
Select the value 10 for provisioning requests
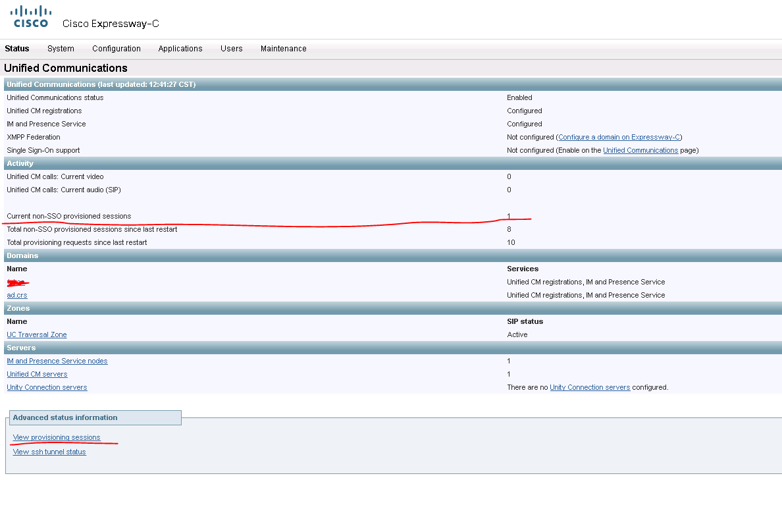(x=511, y=242)
